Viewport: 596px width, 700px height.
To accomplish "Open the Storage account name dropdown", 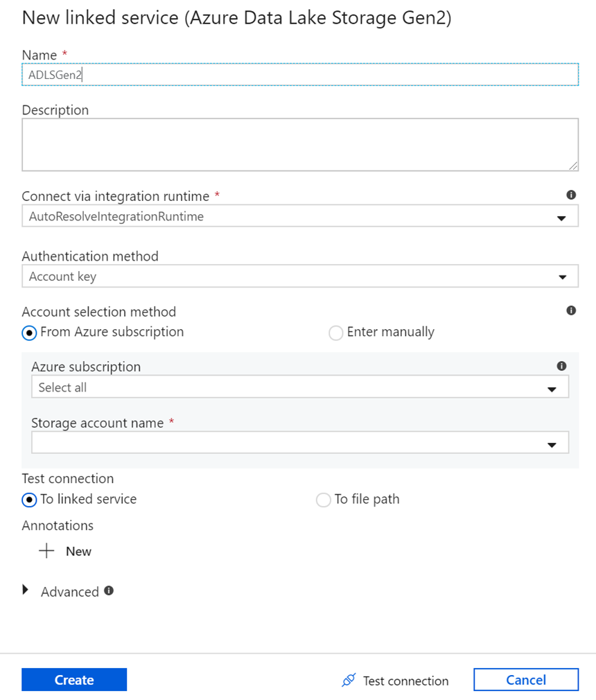I will (x=552, y=442).
